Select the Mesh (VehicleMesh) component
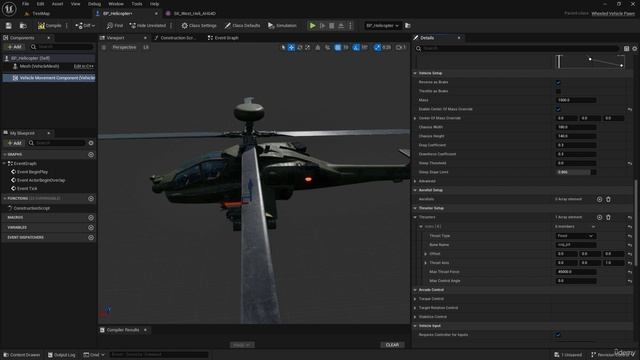 tap(39, 66)
